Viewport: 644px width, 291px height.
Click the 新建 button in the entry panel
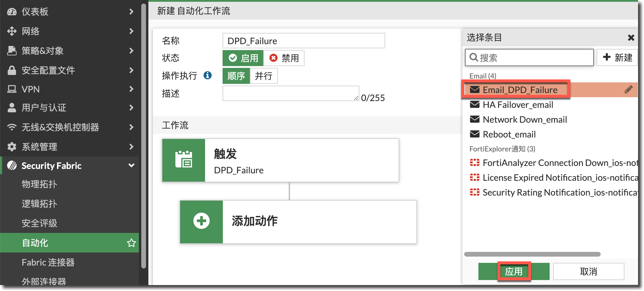click(x=617, y=57)
